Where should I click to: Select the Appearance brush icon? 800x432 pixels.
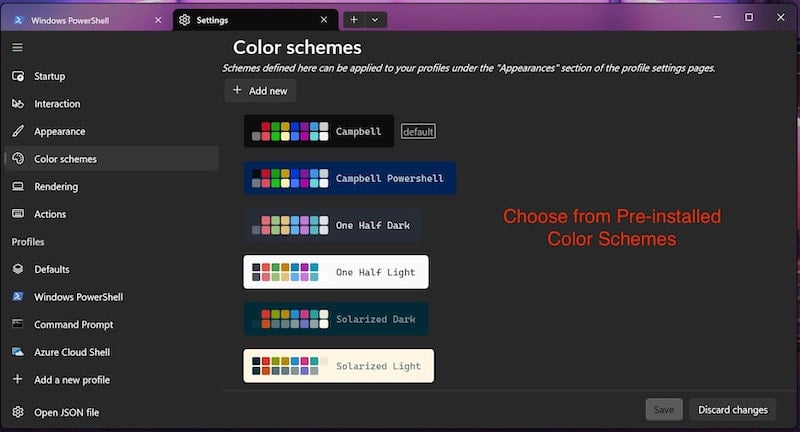pos(18,131)
